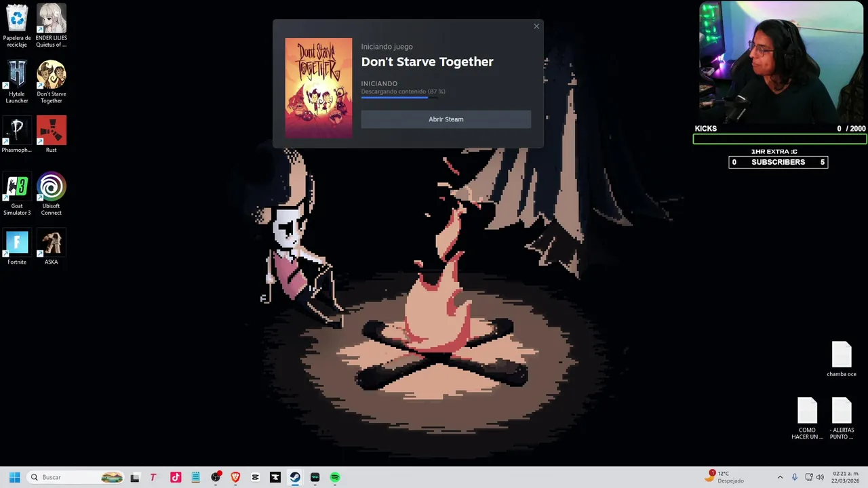Click the Don't Starve Together cover art
The height and width of the screenshot is (488, 868).
pyautogui.click(x=319, y=88)
